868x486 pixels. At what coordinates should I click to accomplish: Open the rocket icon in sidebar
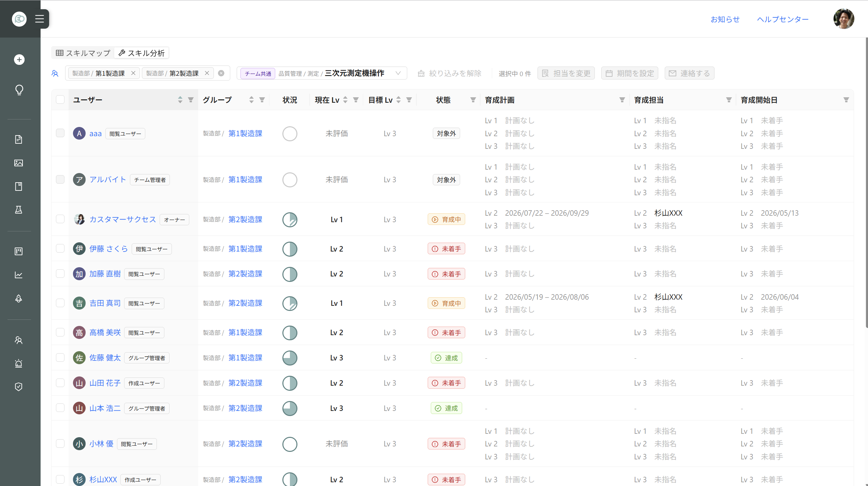(19, 299)
